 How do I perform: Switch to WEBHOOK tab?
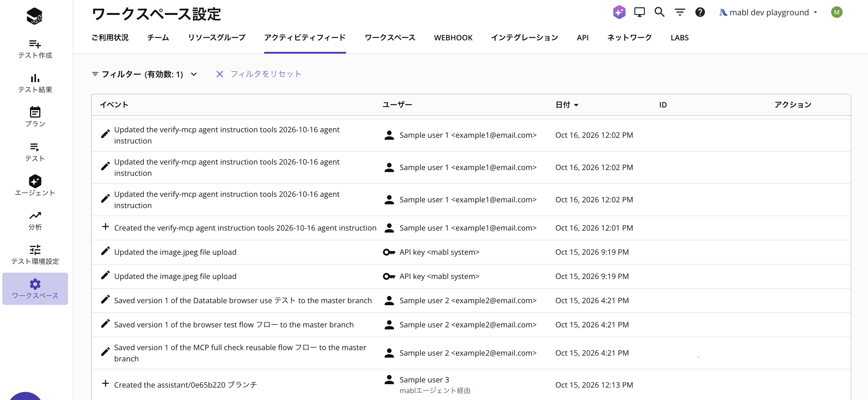(x=453, y=38)
